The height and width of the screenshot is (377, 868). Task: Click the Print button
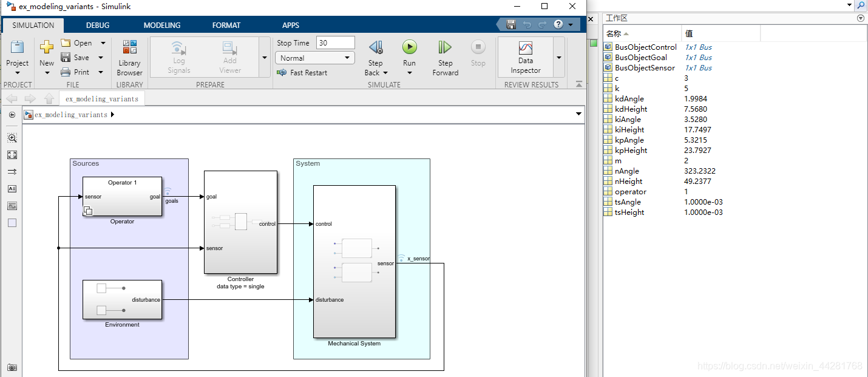(76, 72)
